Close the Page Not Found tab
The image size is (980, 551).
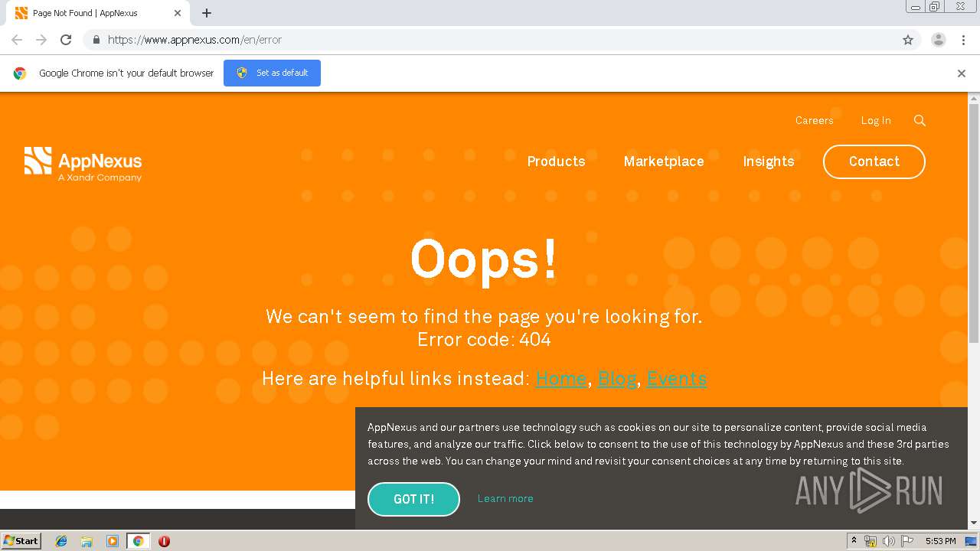[178, 13]
